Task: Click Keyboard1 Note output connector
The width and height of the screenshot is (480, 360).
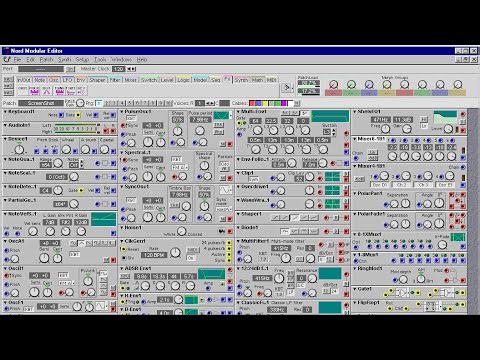Action: coord(61,115)
